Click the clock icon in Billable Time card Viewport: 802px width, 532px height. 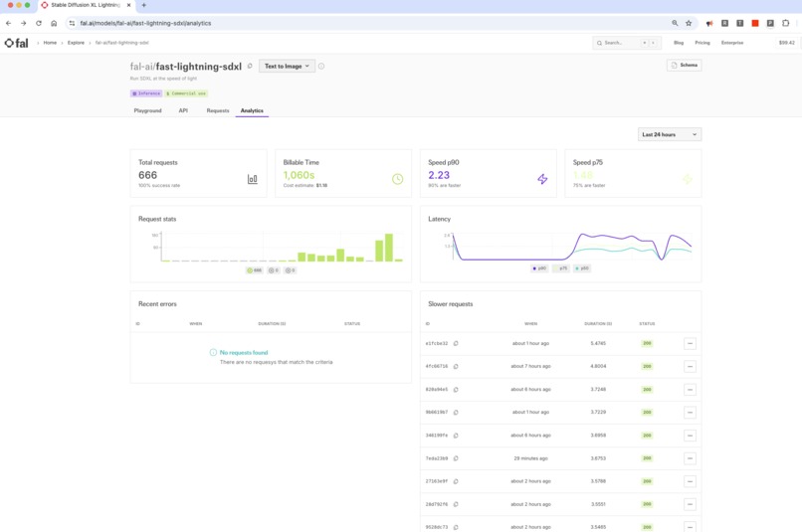coord(397,179)
